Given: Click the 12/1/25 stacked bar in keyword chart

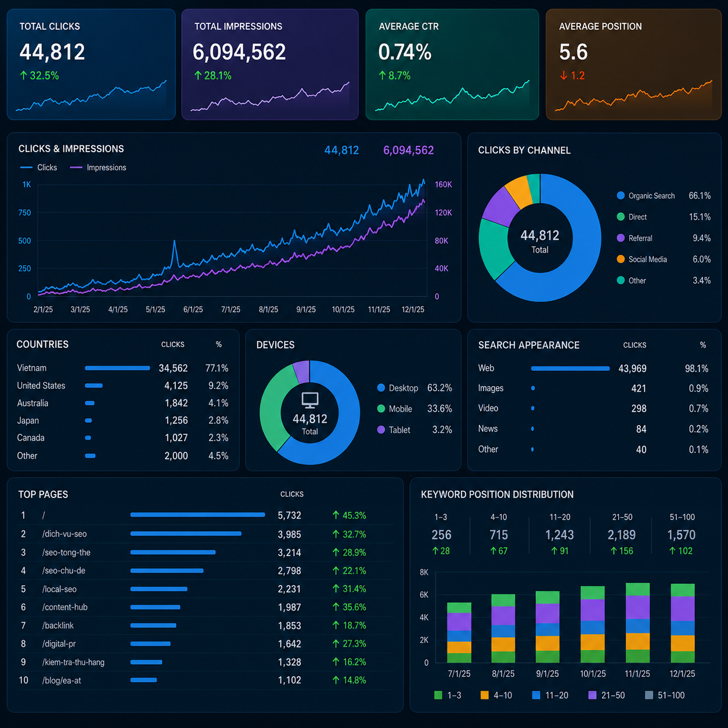Looking at the screenshot, I should [x=683, y=623].
